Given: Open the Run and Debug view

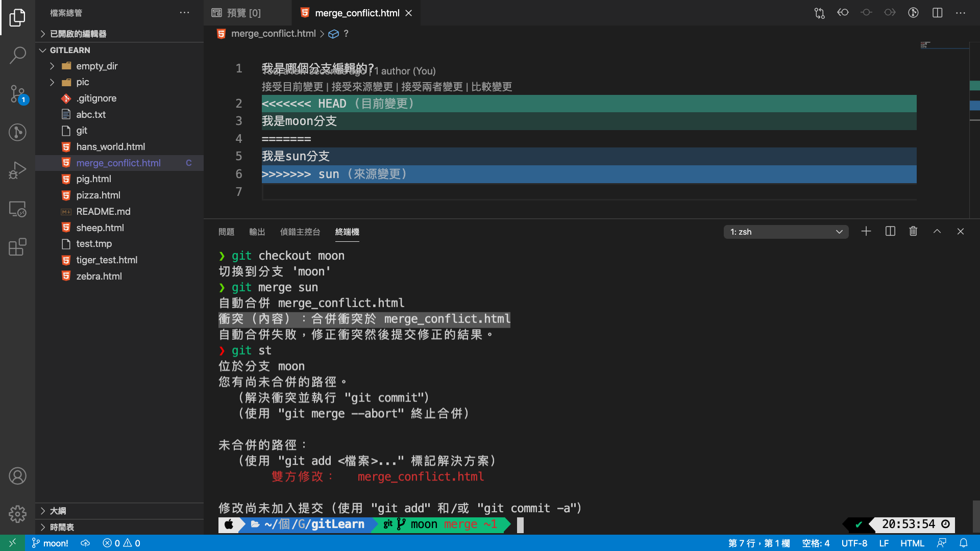Looking at the screenshot, I should (17, 170).
